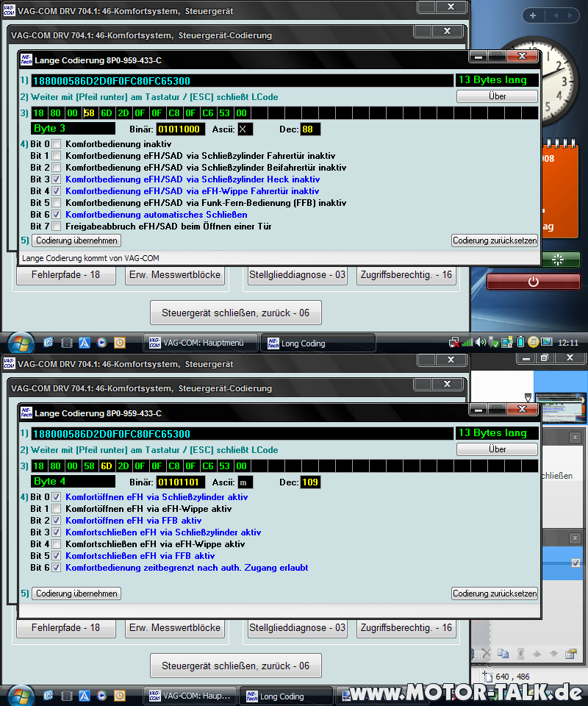Click 'Über' button in the Byte 3 window
588x706 pixels.
497,96
